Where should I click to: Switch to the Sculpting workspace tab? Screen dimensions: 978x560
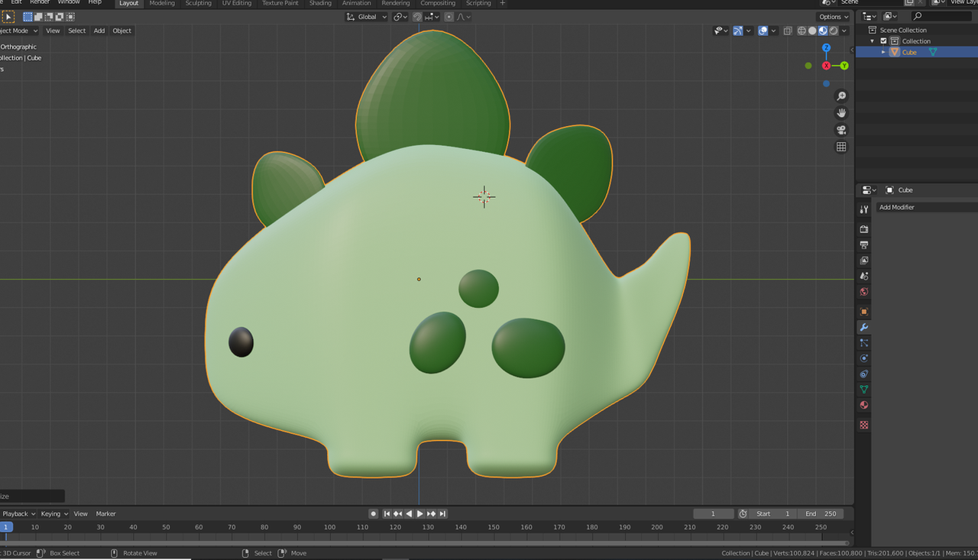pyautogui.click(x=199, y=3)
